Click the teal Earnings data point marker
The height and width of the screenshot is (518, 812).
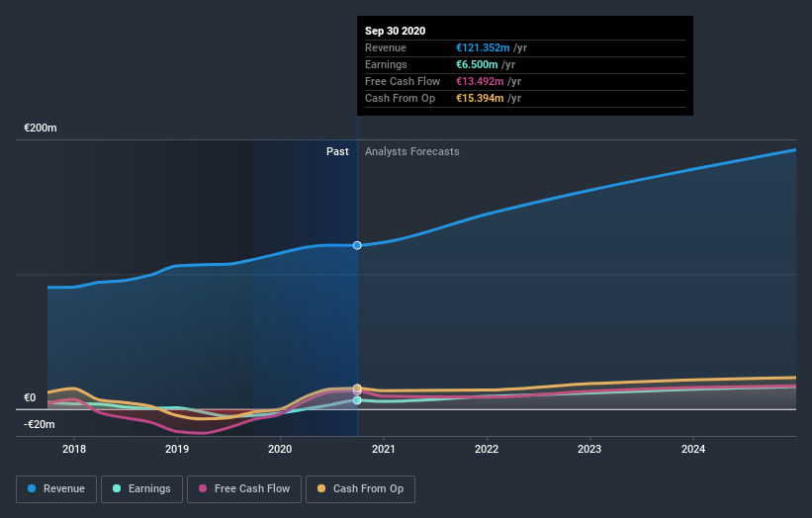pos(357,400)
